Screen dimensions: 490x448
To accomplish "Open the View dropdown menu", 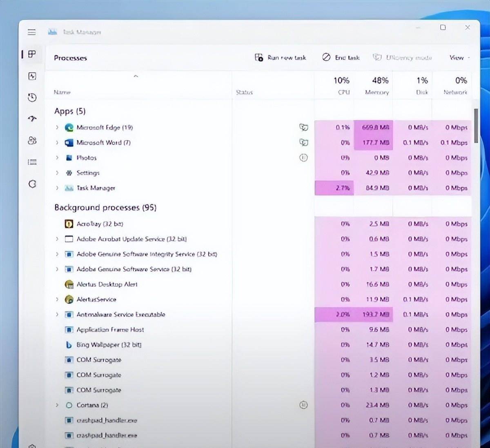I will pos(459,58).
